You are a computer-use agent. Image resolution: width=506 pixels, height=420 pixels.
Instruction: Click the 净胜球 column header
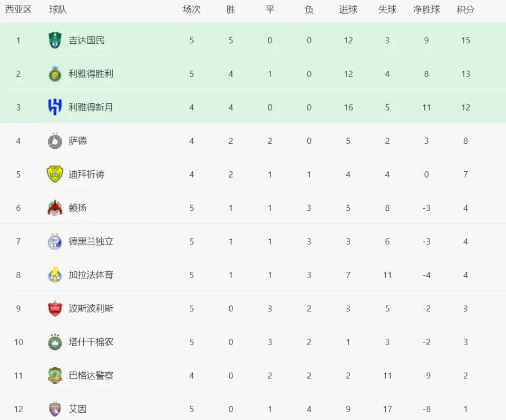click(x=426, y=9)
